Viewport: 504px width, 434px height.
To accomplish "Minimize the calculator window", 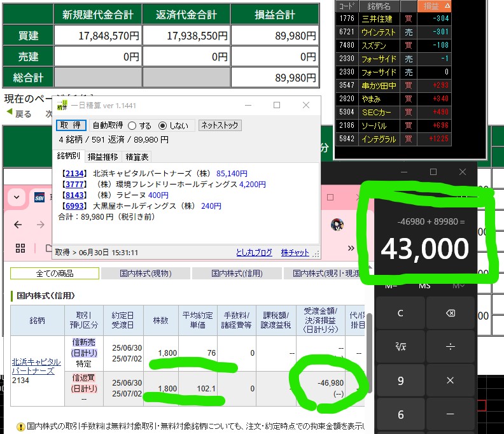I will click(x=404, y=172).
